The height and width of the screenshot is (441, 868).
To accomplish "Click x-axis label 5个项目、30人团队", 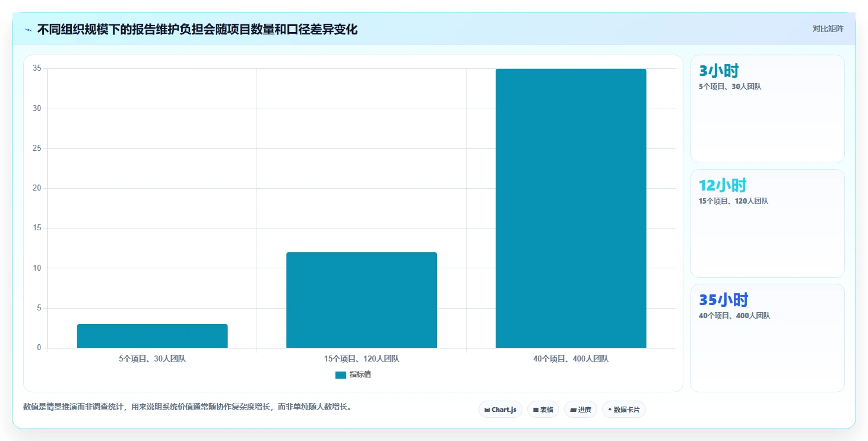I will pyautogui.click(x=153, y=359).
